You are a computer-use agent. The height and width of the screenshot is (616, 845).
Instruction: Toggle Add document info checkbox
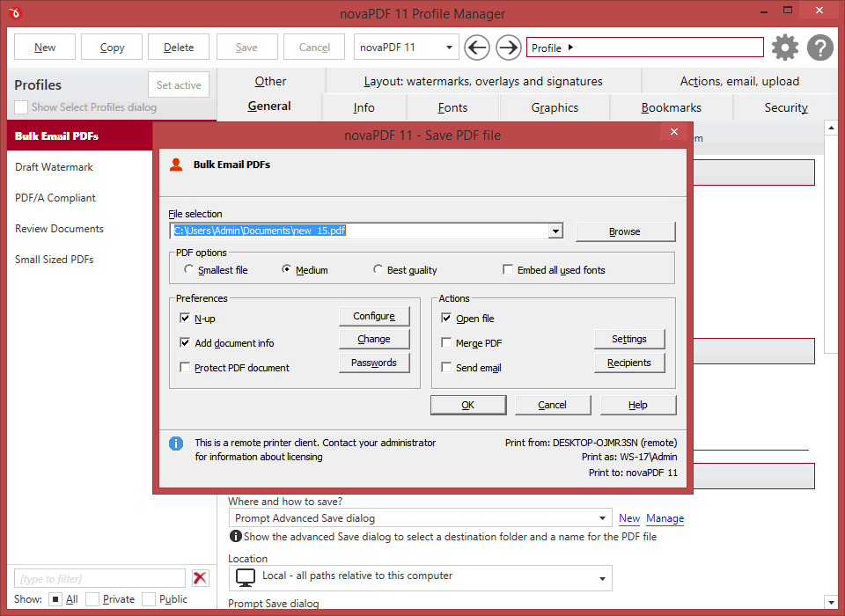tap(185, 343)
